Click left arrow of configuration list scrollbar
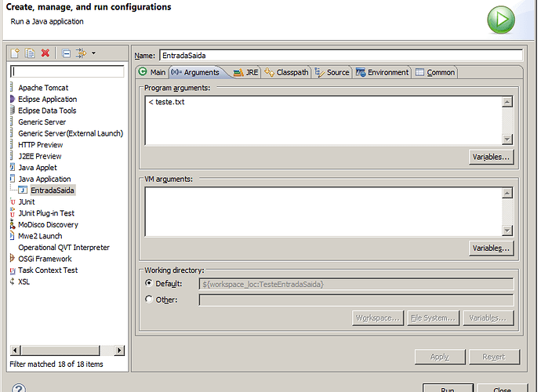Viewport: 541px width, 392px height. 16,350
